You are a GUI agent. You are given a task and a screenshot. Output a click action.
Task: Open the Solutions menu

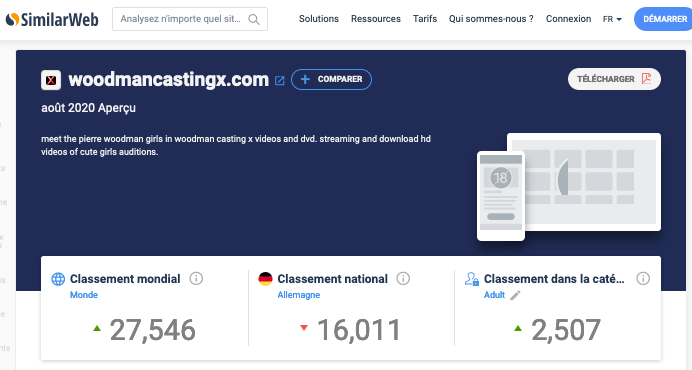tap(319, 19)
